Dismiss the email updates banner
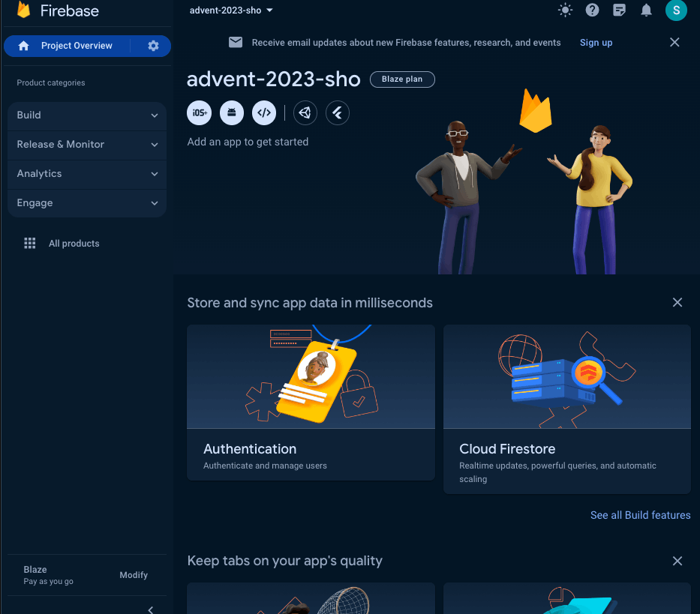This screenshot has height=614, width=700. pyautogui.click(x=674, y=43)
